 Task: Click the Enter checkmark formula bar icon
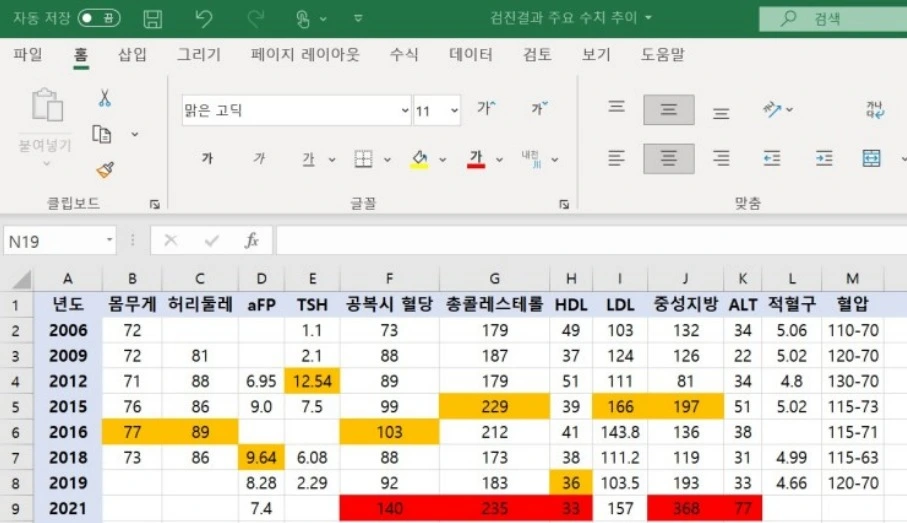pyautogui.click(x=212, y=240)
